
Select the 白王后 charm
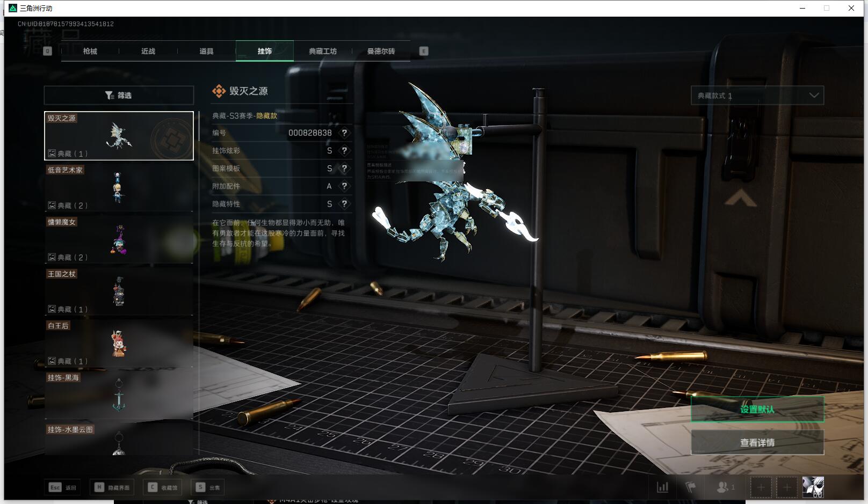[119, 344]
